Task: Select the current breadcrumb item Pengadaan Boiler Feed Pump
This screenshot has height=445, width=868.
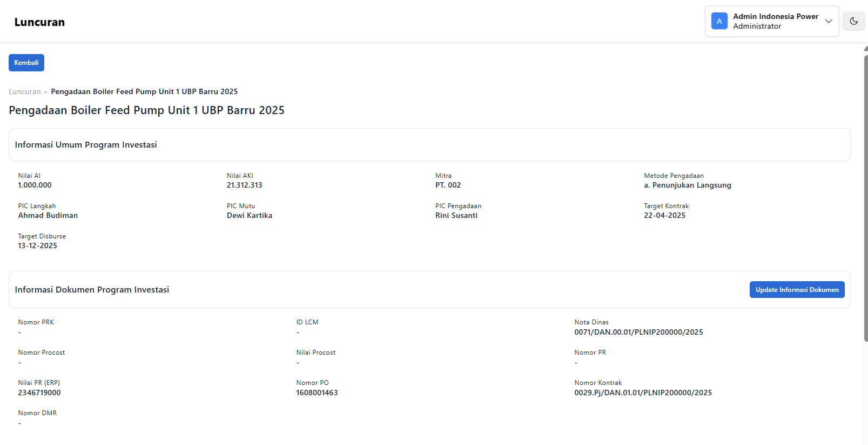Action: click(x=144, y=92)
